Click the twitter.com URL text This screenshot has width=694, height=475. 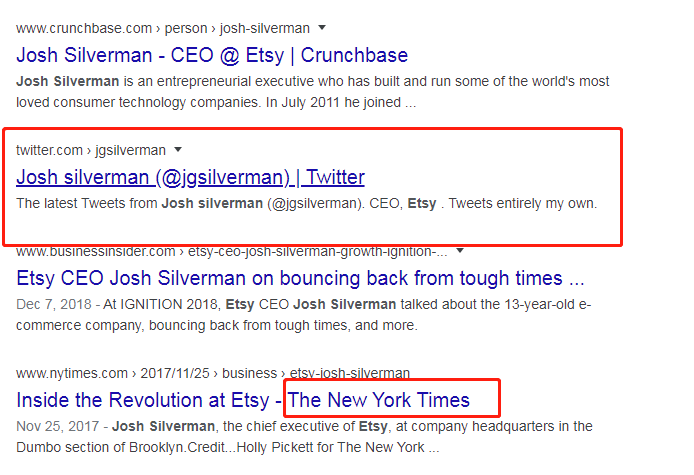(49, 151)
